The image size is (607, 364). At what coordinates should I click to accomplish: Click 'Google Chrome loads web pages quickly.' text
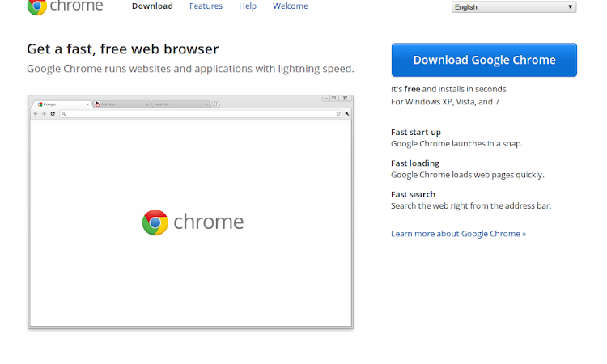[x=468, y=175]
